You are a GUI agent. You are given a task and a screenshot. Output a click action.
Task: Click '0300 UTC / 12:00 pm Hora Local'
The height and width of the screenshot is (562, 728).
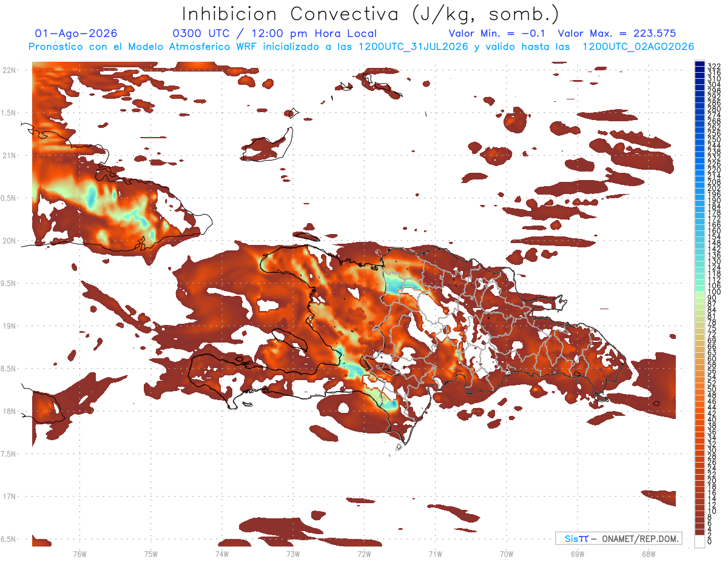[x=275, y=34]
